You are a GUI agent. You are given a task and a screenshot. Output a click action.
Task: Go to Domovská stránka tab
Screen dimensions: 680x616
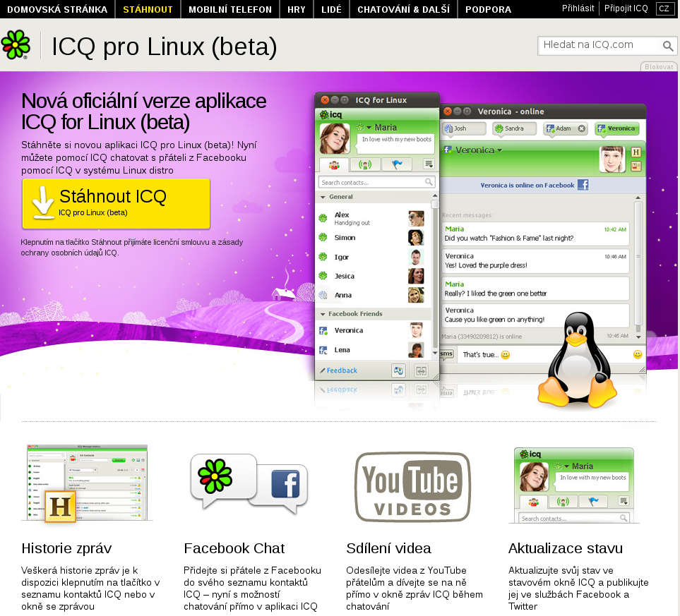coord(57,10)
